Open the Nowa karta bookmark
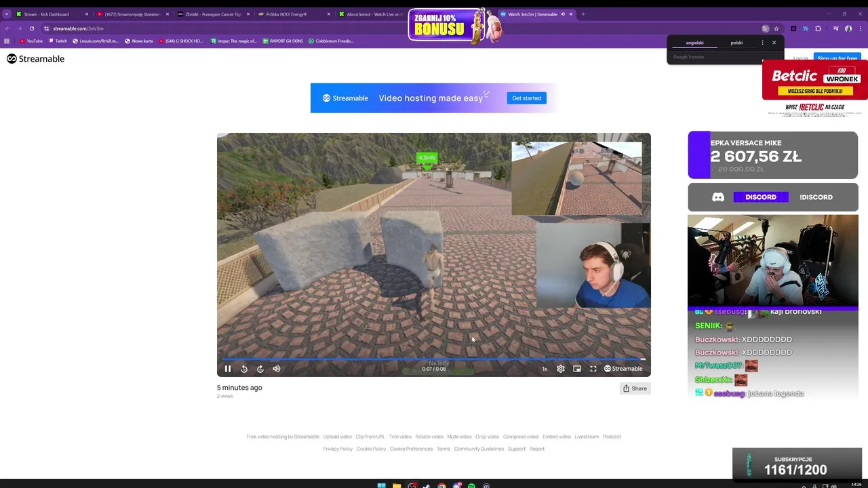868x488 pixels. tap(139, 41)
